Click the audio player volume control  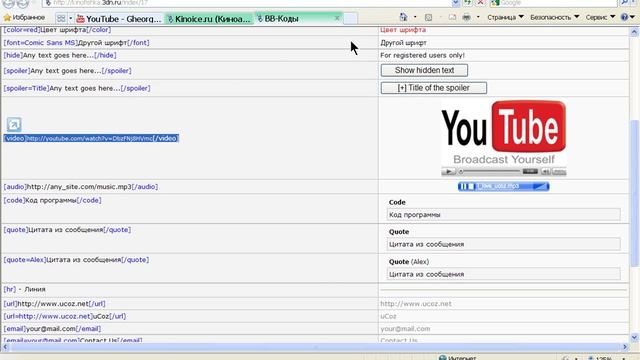(540, 187)
